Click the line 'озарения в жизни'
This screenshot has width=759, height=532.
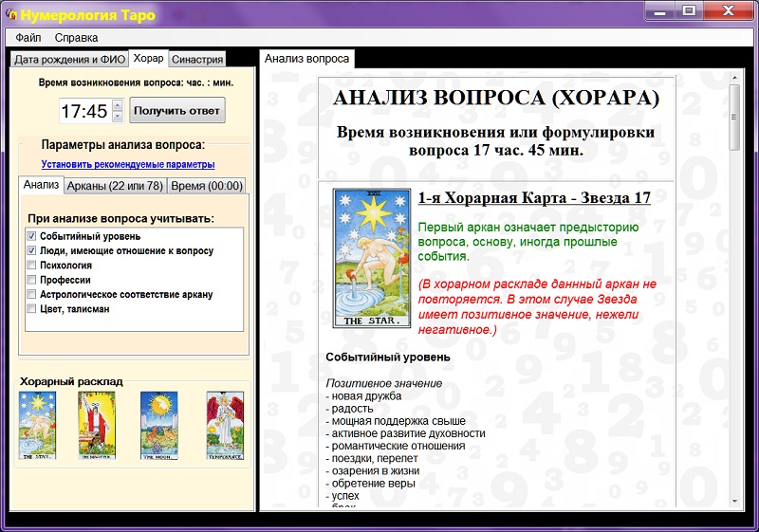coord(372,470)
